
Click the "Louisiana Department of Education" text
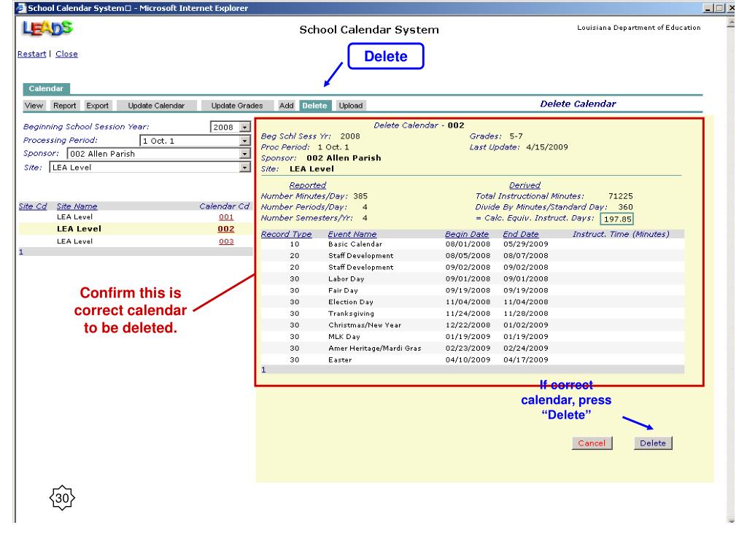coord(639,28)
